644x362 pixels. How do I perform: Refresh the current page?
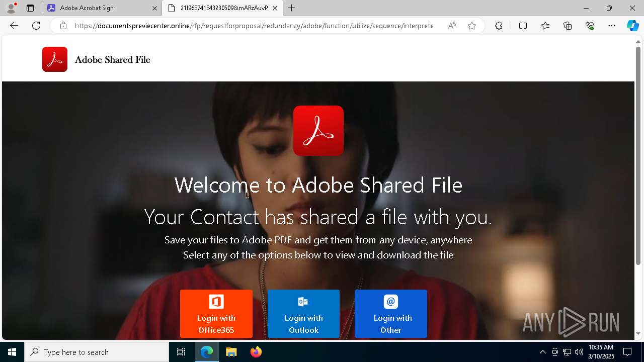(36, 26)
